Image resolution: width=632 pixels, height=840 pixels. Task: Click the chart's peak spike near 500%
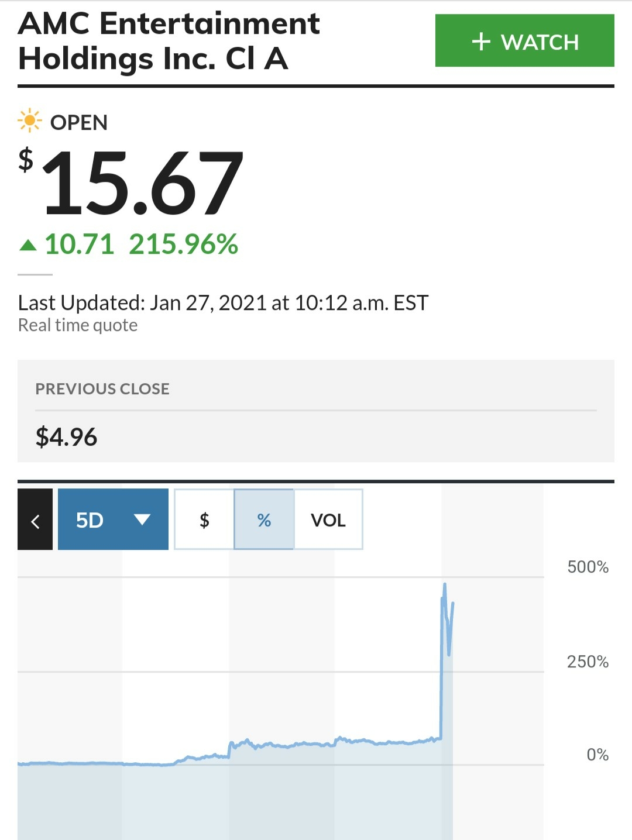click(x=445, y=585)
